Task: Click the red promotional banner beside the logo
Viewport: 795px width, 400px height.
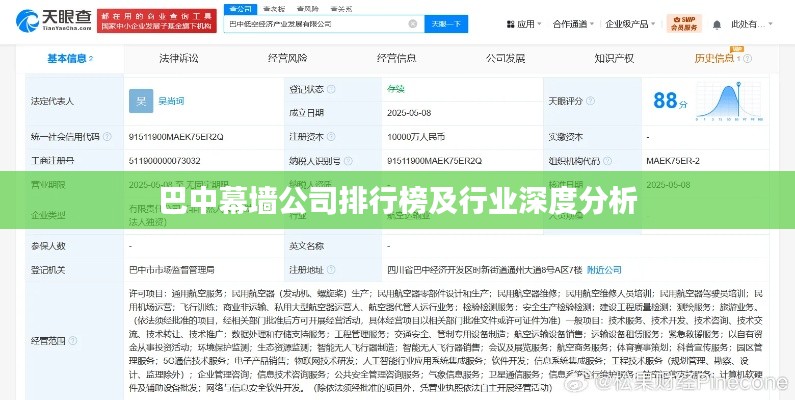Action: 157,21
